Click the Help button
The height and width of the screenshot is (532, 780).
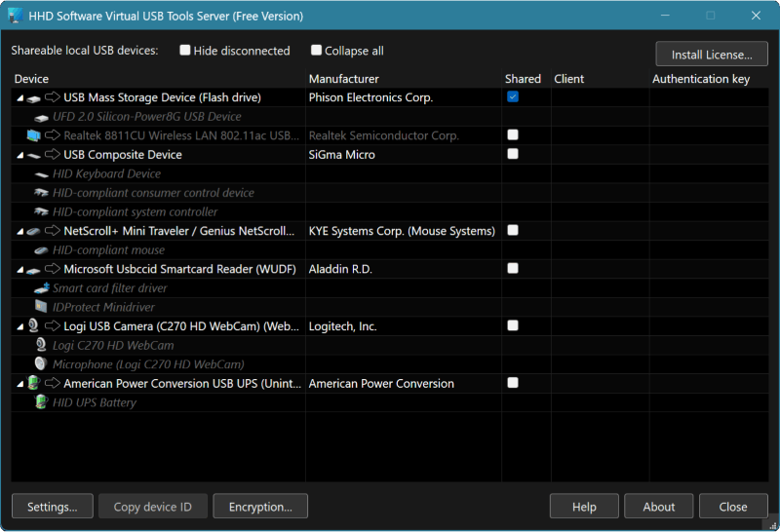[584, 506]
